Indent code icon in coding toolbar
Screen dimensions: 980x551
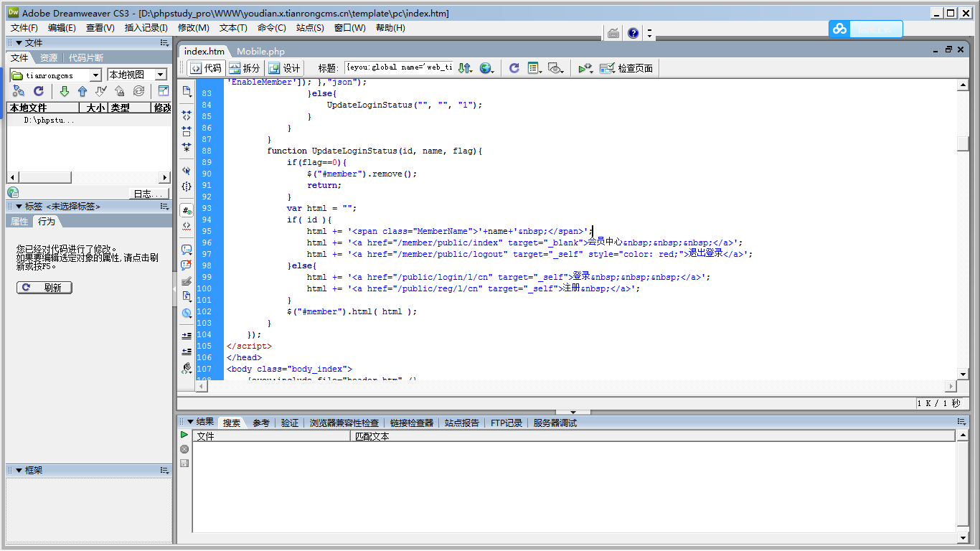click(x=187, y=336)
